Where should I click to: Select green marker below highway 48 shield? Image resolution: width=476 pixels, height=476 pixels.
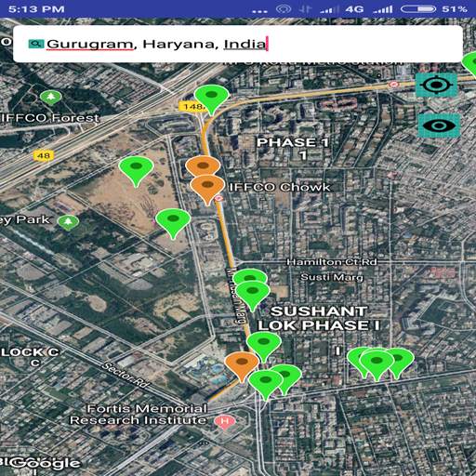tap(136, 171)
